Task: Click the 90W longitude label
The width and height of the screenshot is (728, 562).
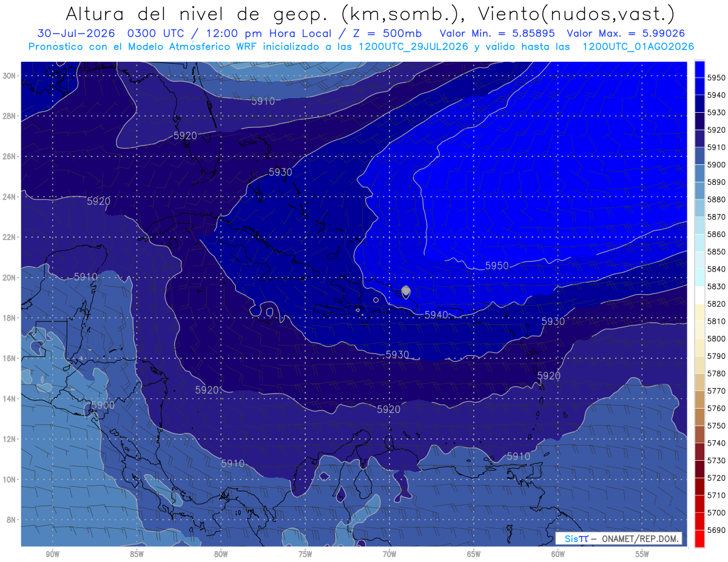Action: coord(52,554)
